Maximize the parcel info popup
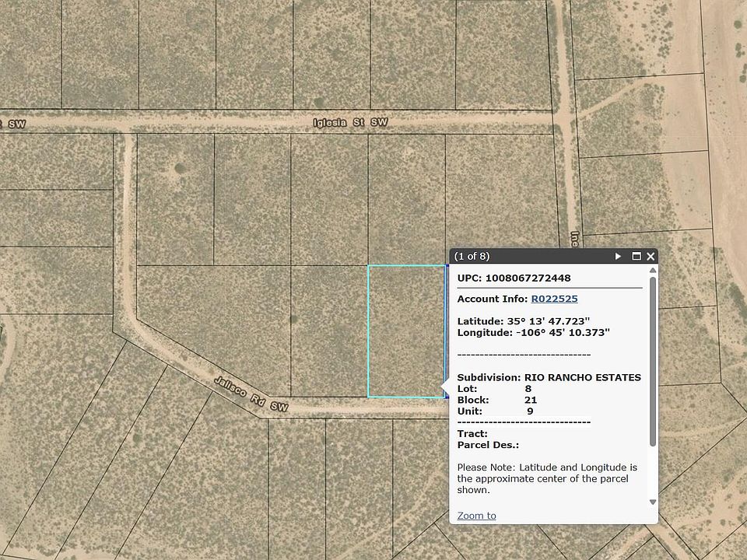This screenshot has width=747, height=560. [x=638, y=256]
